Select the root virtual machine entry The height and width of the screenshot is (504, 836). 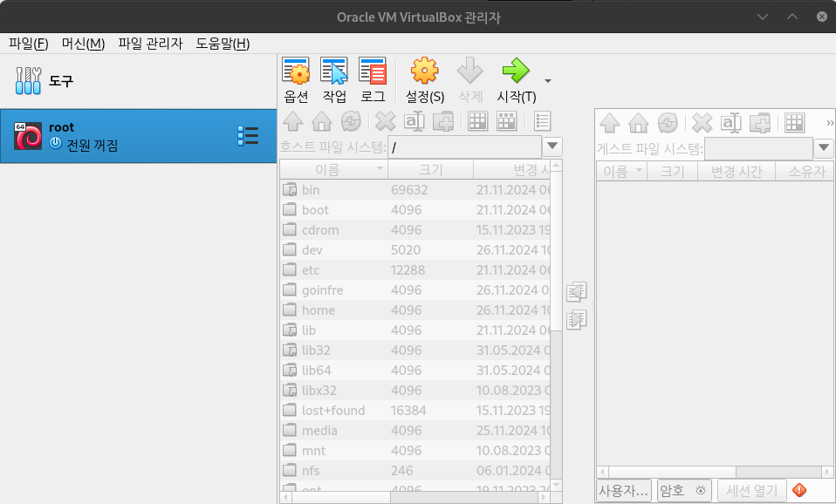point(138,136)
